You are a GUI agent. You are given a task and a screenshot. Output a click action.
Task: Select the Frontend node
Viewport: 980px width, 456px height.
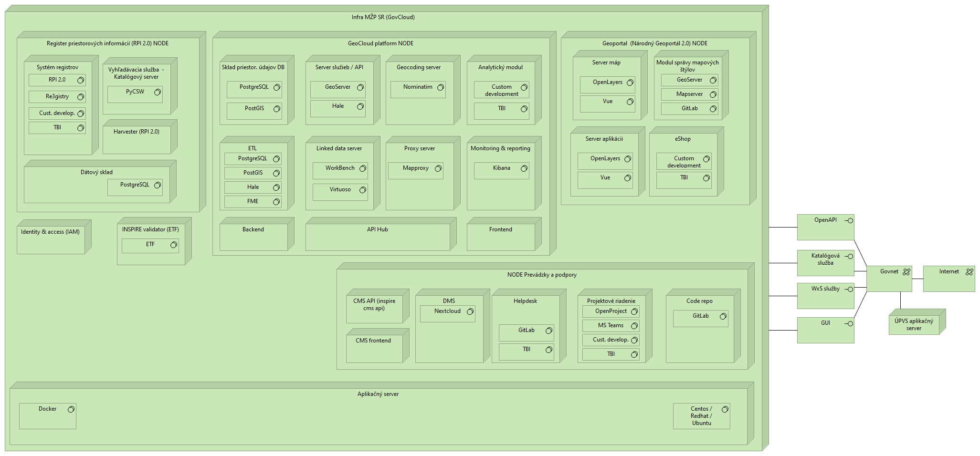504,234
